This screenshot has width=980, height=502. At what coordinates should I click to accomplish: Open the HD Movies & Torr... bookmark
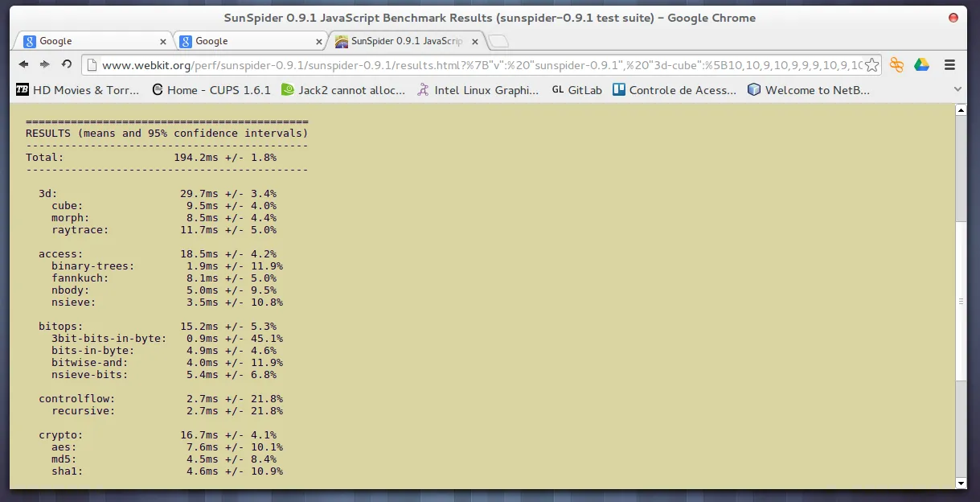point(78,90)
